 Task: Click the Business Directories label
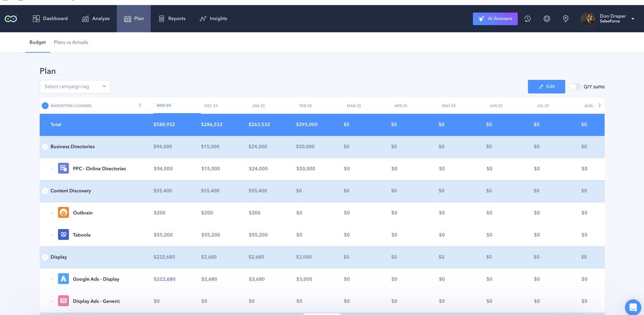tap(73, 147)
